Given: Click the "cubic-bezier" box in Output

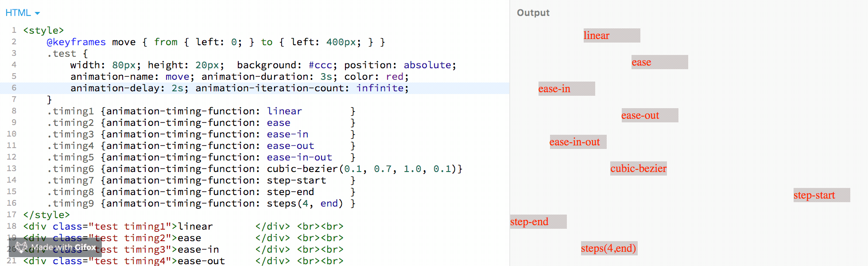Looking at the screenshot, I should (x=638, y=168).
